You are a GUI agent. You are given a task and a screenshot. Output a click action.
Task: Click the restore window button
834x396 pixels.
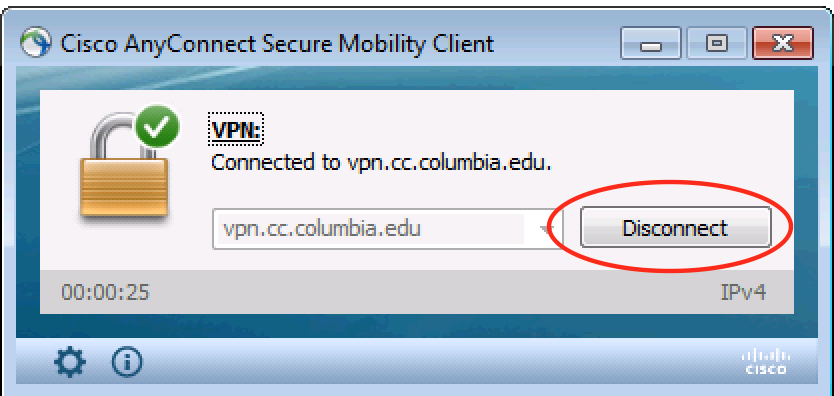[x=716, y=44]
